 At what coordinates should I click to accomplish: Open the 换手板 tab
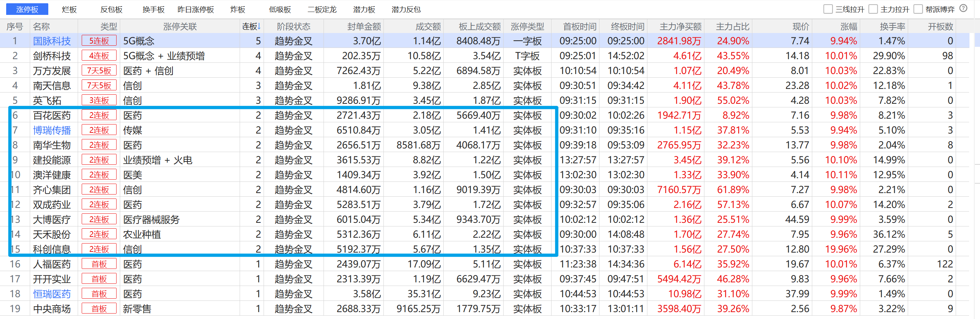tap(153, 9)
